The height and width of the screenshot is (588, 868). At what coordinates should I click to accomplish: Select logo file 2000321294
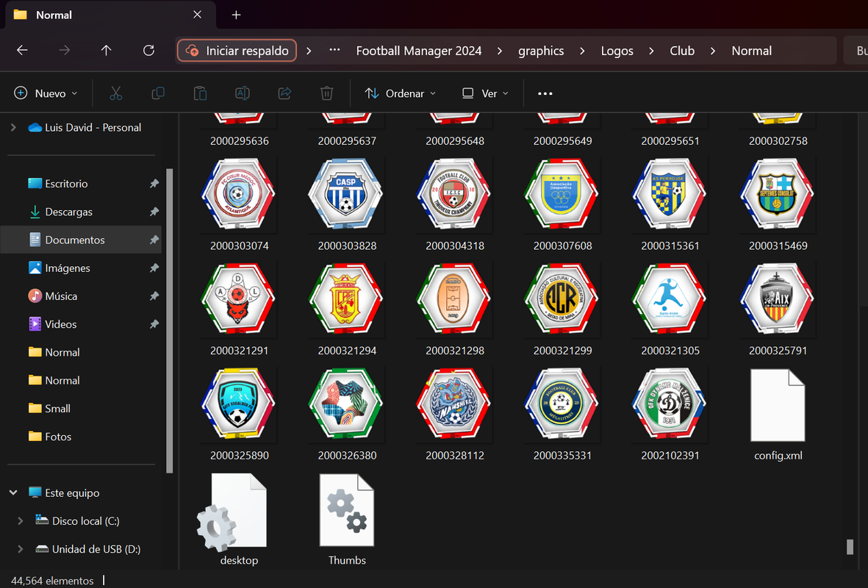[347, 309]
